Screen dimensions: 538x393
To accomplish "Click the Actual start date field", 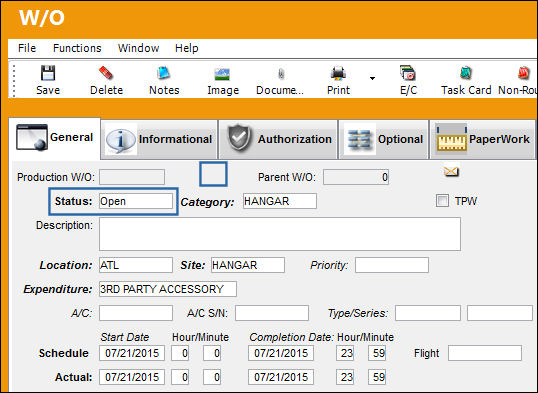I will [x=132, y=377].
